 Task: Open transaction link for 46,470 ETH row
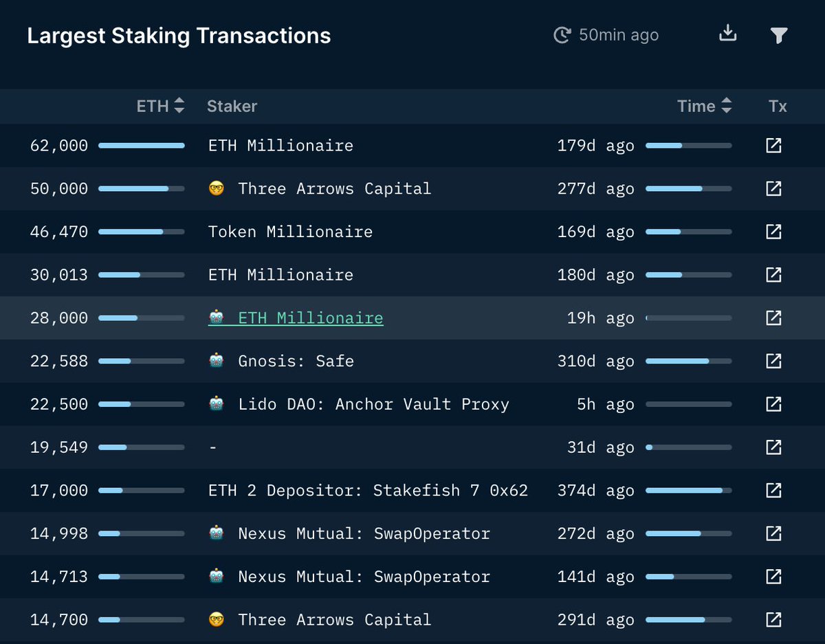tap(773, 232)
